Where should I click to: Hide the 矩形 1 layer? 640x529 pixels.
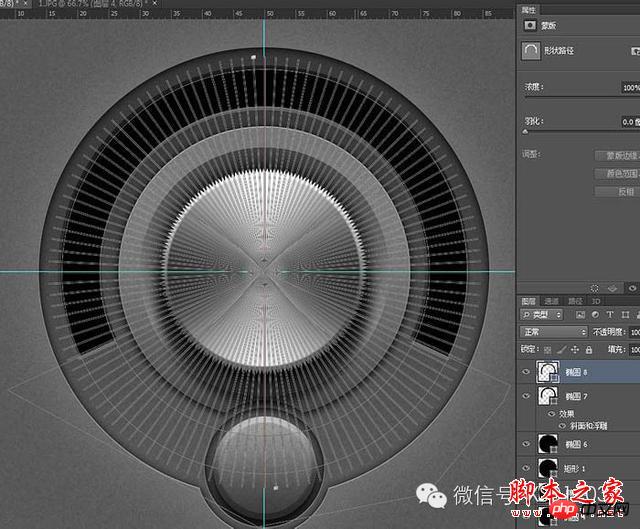click(526, 468)
